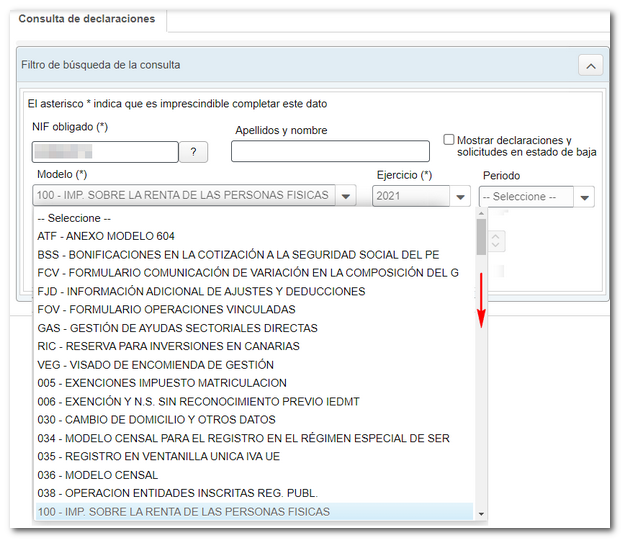
Task: Expand the Periodo dropdown
Action: [x=583, y=197]
